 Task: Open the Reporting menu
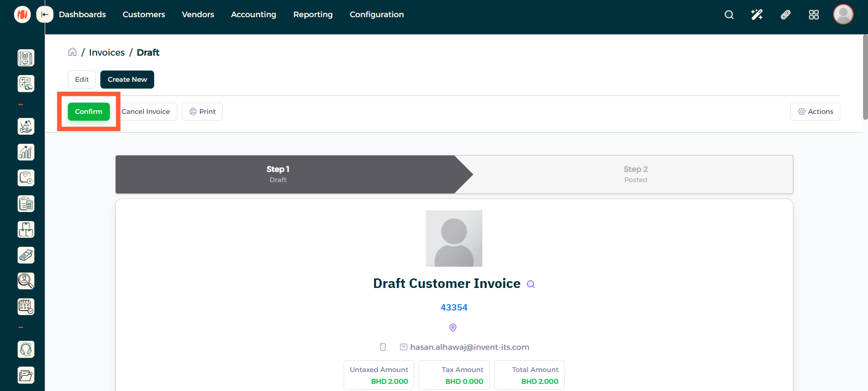click(313, 14)
